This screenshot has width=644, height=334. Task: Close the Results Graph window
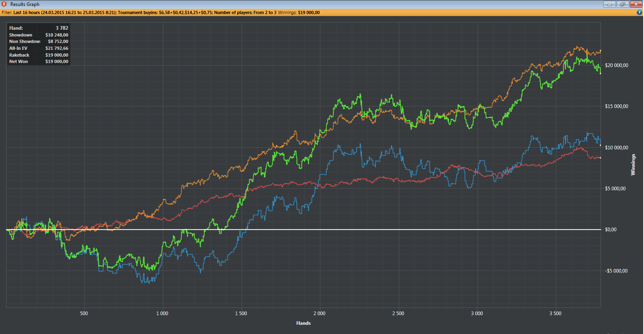[x=636, y=4]
